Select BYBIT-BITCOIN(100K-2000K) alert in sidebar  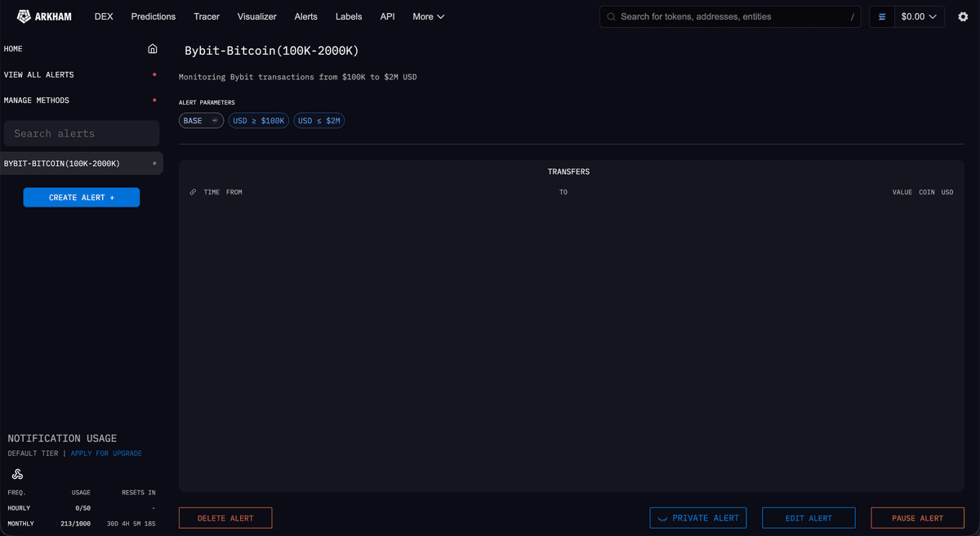(x=82, y=163)
